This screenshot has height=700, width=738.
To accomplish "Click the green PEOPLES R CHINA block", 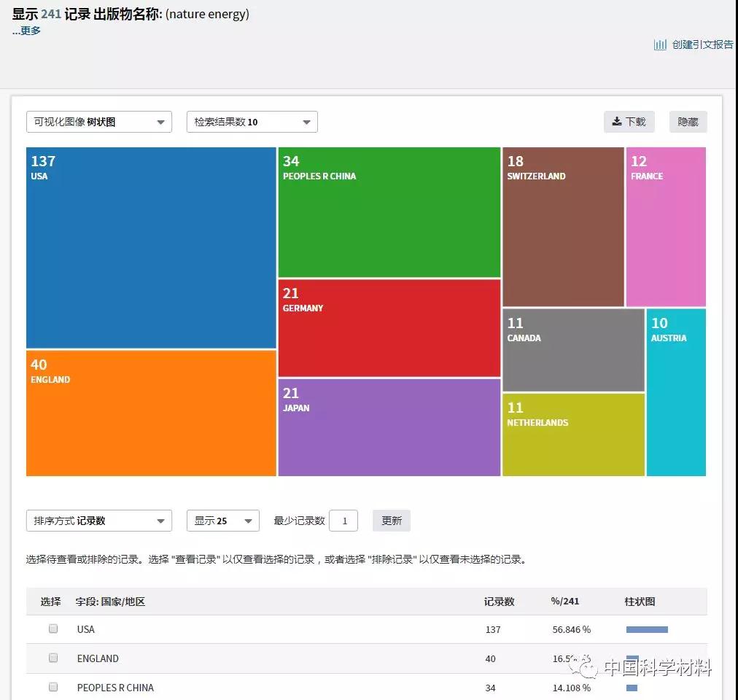I will (x=389, y=212).
